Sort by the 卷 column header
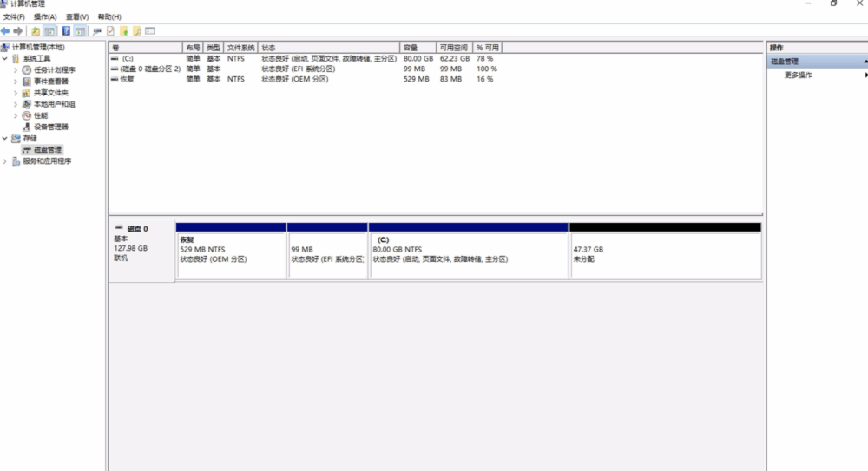The height and width of the screenshot is (471, 868). click(x=146, y=48)
